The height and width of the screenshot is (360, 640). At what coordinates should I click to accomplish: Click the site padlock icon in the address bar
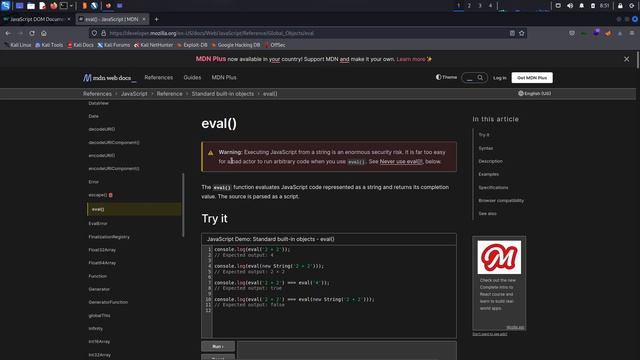(103, 33)
